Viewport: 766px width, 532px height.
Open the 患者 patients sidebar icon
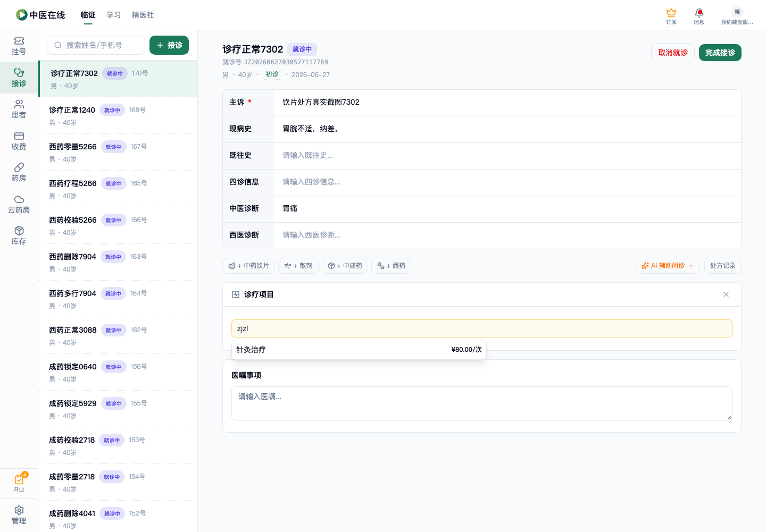(x=19, y=109)
